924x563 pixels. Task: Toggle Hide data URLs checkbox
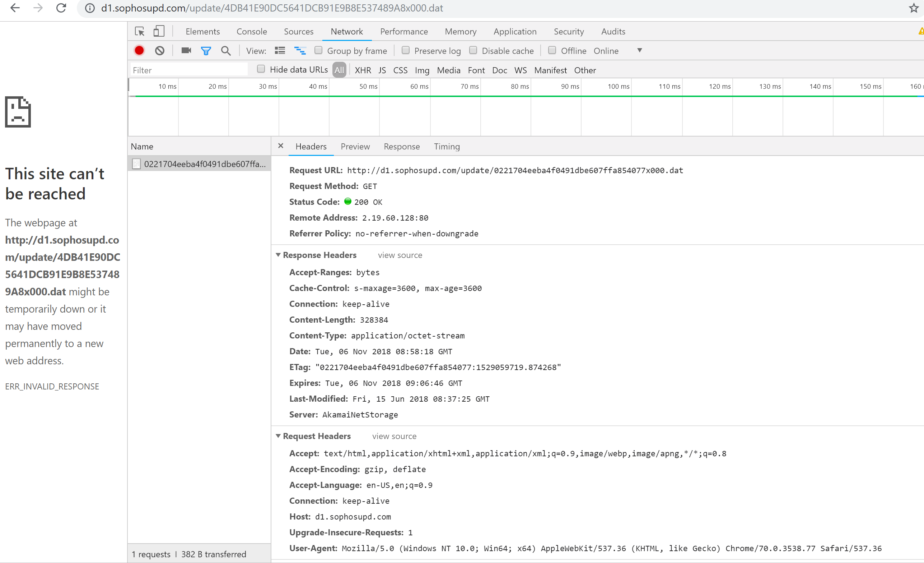coord(261,69)
